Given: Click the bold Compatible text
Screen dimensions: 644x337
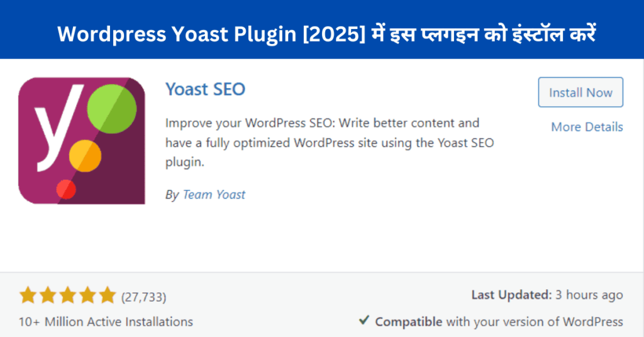Looking at the screenshot, I should 409,322.
